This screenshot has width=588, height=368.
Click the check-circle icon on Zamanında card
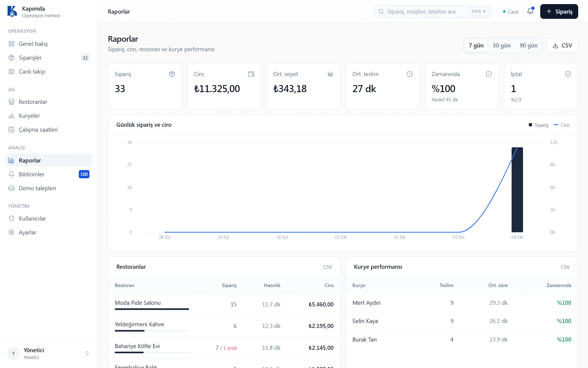point(489,74)
